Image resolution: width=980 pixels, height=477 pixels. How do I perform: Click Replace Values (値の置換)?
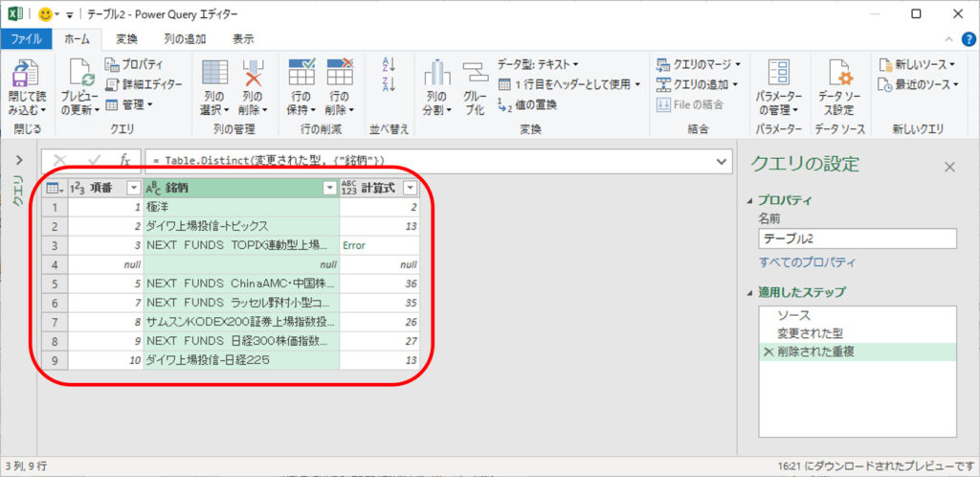pos(527,104)
